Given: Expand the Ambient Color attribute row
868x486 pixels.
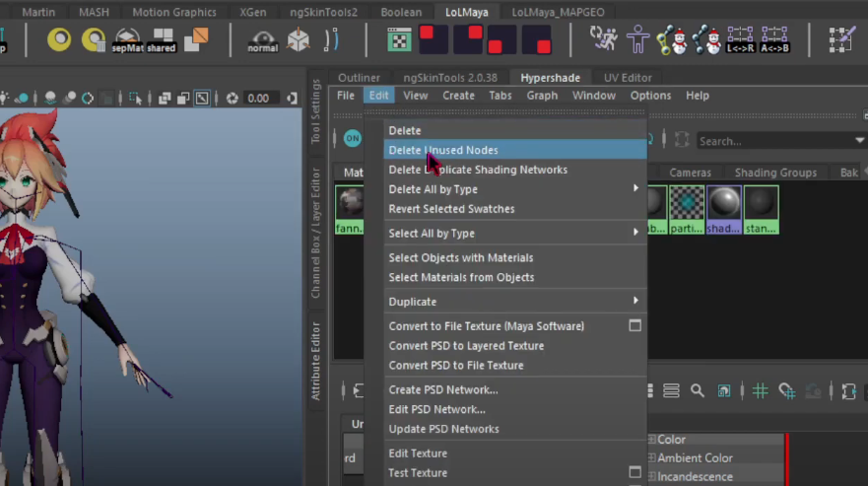Looking at the screenshot, I should tap(652, 457).
